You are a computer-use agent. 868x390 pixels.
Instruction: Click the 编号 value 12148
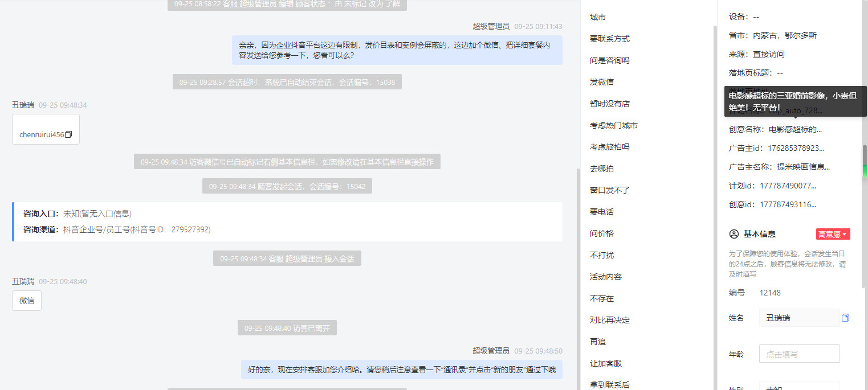pyautogui.click(x=770, y=293)
